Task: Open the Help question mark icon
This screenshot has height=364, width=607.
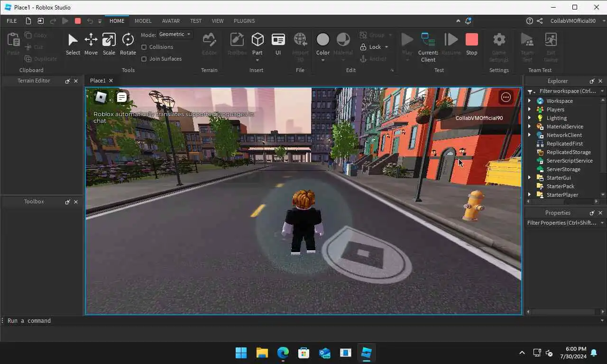Action: (530, 21)
